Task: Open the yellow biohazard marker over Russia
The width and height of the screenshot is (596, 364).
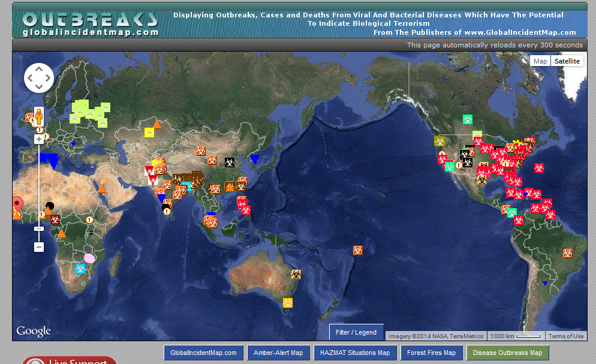Action: [148, 133]
